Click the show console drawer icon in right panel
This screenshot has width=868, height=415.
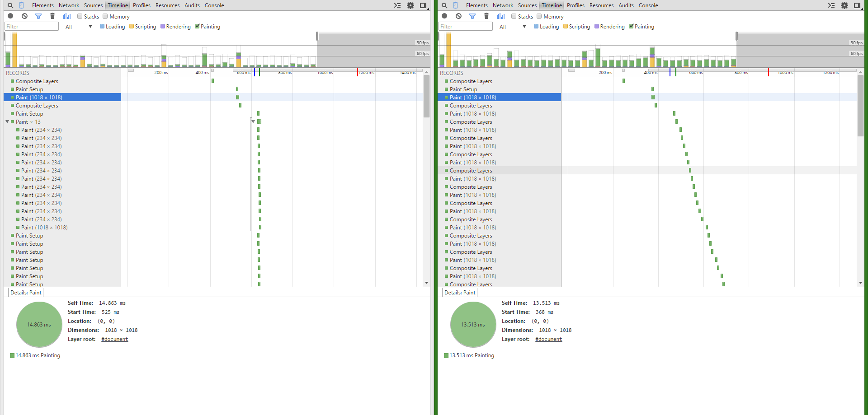(831, 5)
